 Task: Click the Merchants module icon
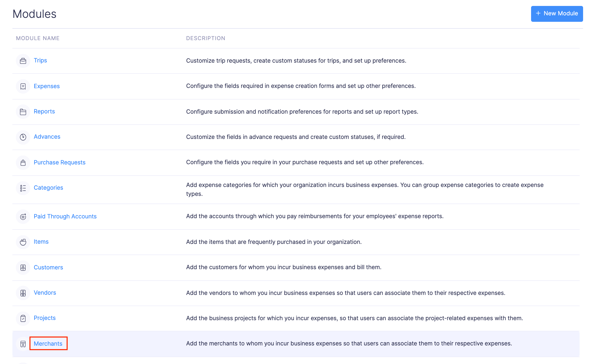(23, 344)
